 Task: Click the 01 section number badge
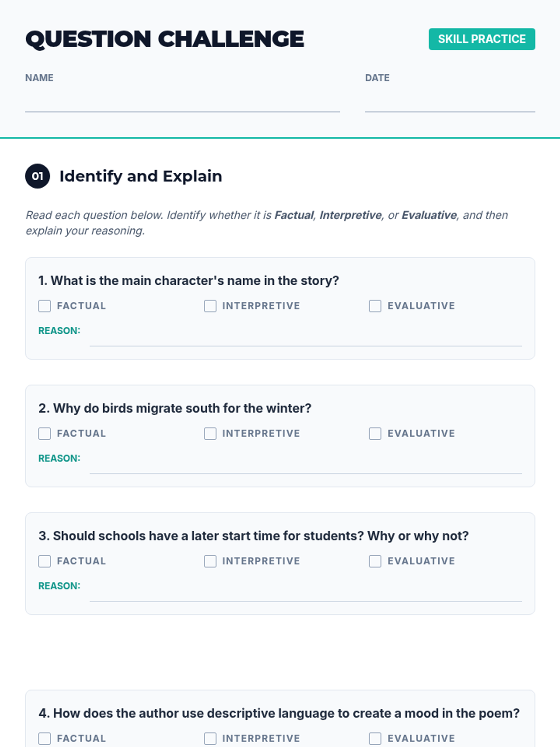pyautogui.click(x=37, y=176)
